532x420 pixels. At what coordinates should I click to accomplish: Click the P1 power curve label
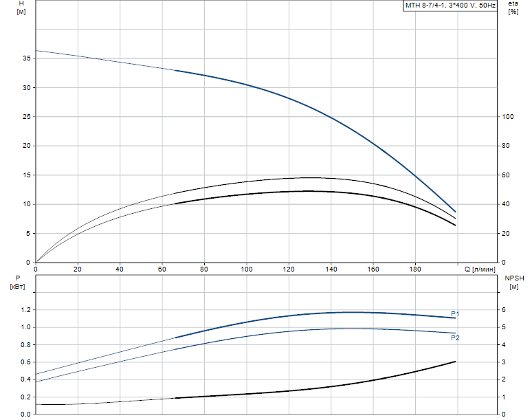click(x=455, y=314)
